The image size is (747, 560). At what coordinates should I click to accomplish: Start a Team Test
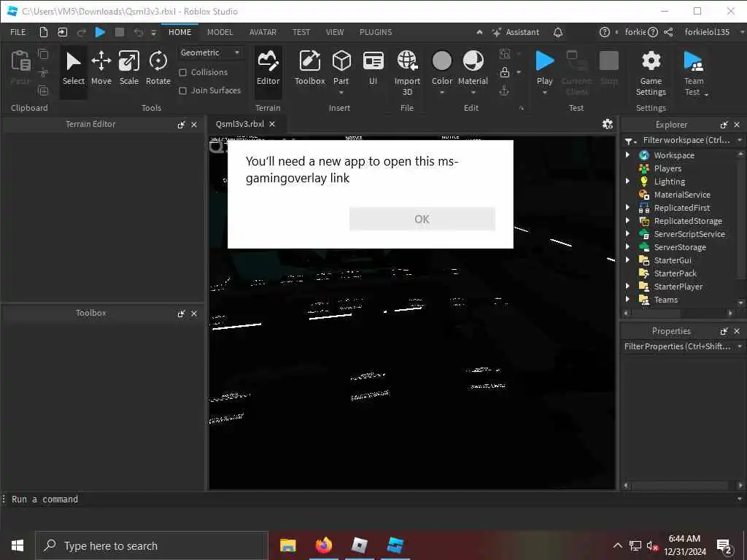click(694, 72)
